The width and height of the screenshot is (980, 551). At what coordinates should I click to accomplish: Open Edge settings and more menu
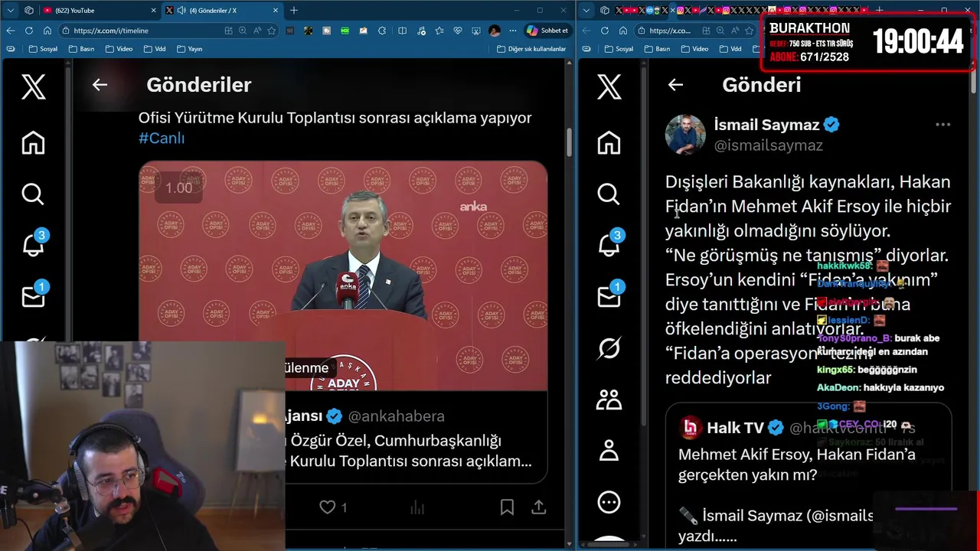tap(513, 31)
